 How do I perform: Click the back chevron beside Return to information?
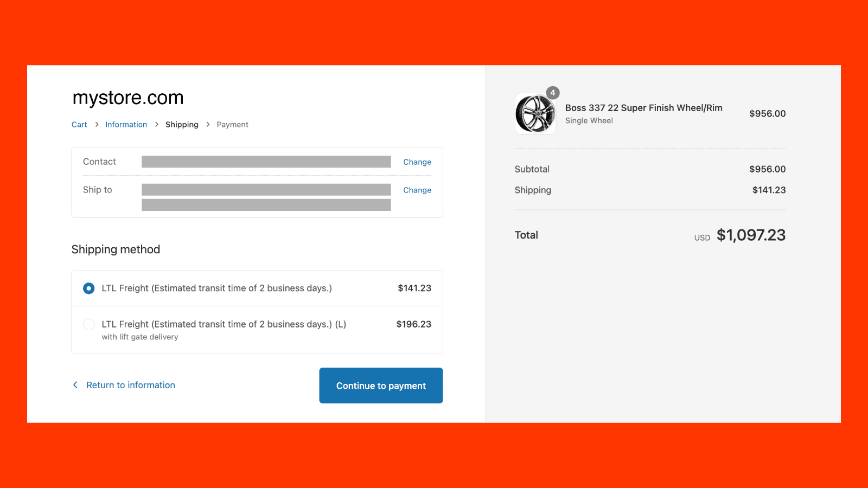tap(75, 385)
